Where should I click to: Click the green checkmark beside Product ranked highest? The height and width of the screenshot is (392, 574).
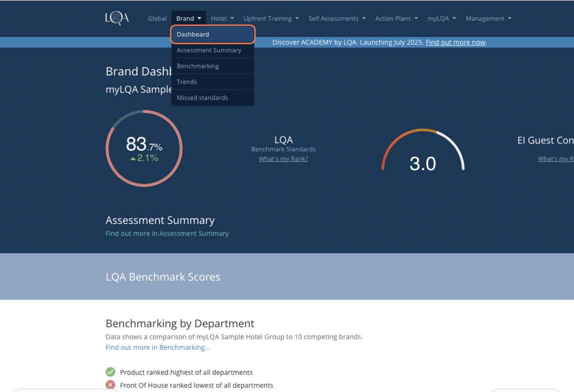point(110,372)
